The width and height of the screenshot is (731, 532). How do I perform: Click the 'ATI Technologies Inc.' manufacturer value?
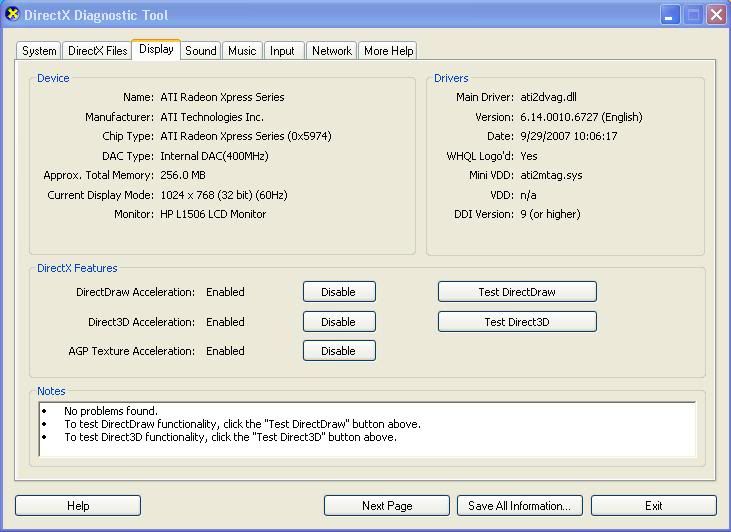[212, 117]
